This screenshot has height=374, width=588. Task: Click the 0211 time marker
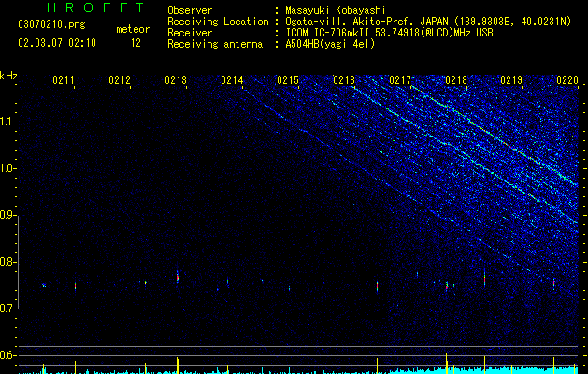pos(64,80)
